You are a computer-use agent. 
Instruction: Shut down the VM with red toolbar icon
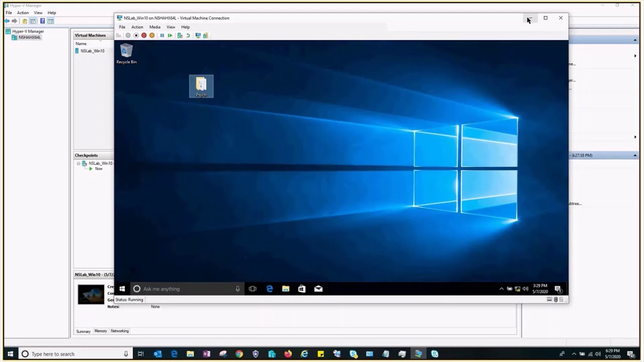tap(144, 35)
